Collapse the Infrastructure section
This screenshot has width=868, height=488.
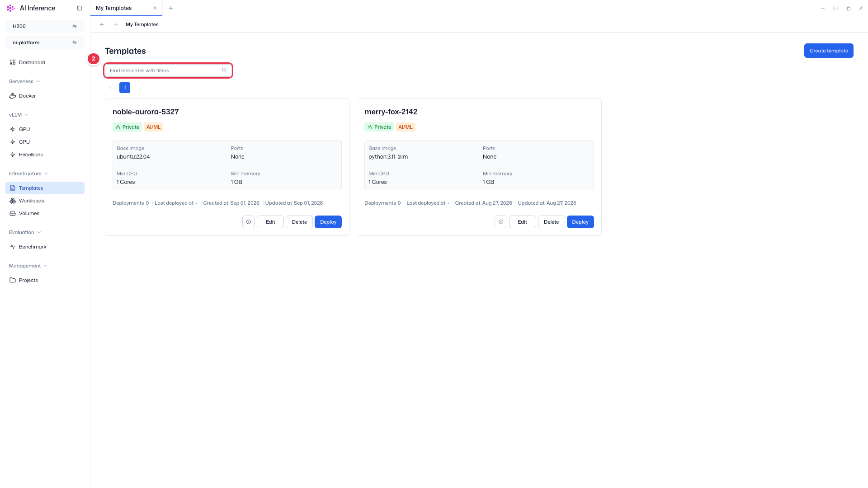click(x=28, y=174)
